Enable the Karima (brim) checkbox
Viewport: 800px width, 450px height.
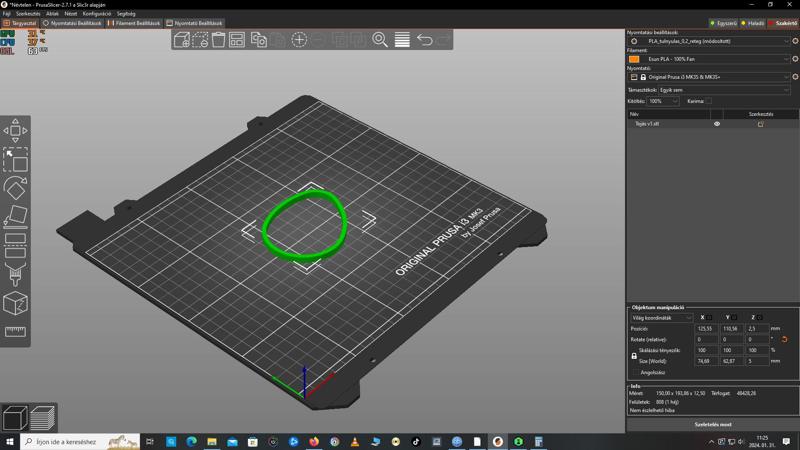click(709, 101)
